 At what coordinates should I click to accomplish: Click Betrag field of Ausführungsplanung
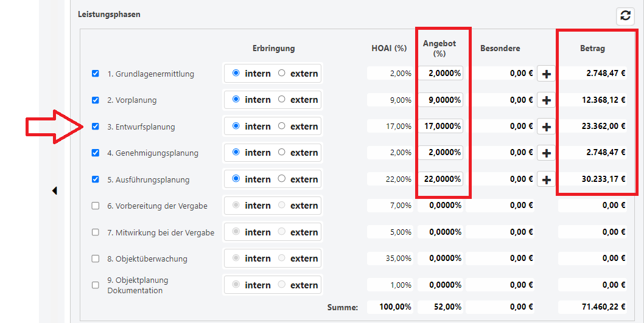[x=593, y=179]
